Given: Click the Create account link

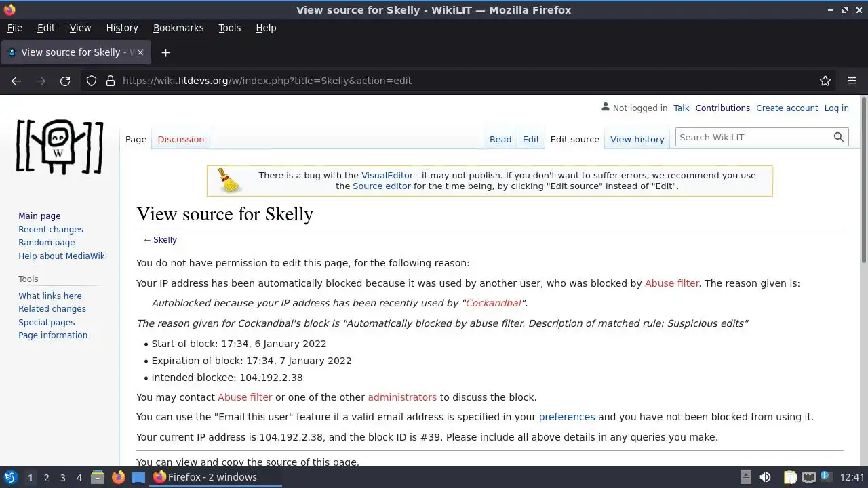Looking at the screenshot, I should click(787, 108).
